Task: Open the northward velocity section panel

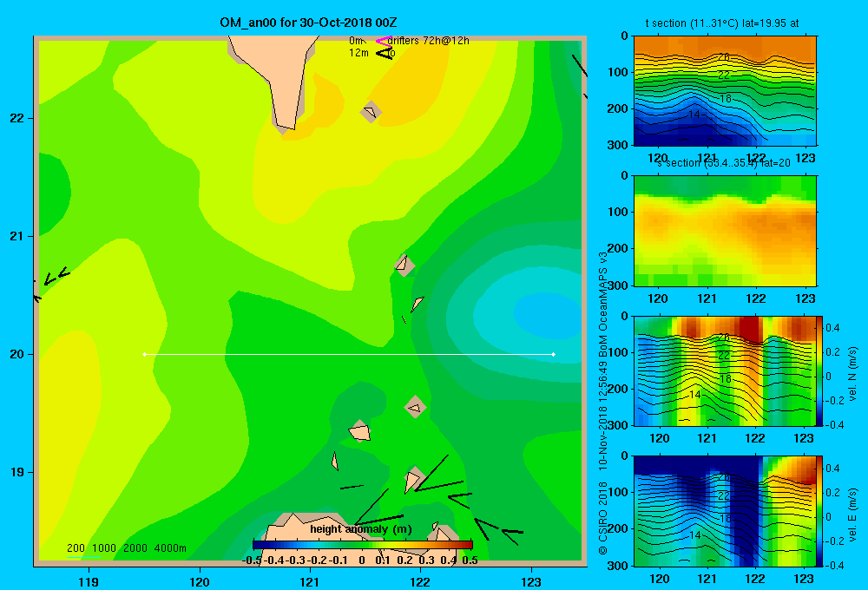Action: (725, 370)
